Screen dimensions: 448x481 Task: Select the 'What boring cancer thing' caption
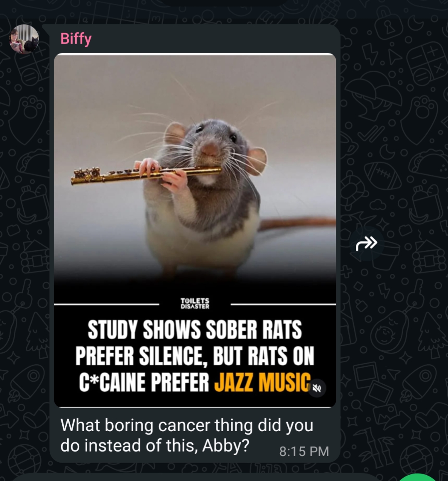[187, 435]
